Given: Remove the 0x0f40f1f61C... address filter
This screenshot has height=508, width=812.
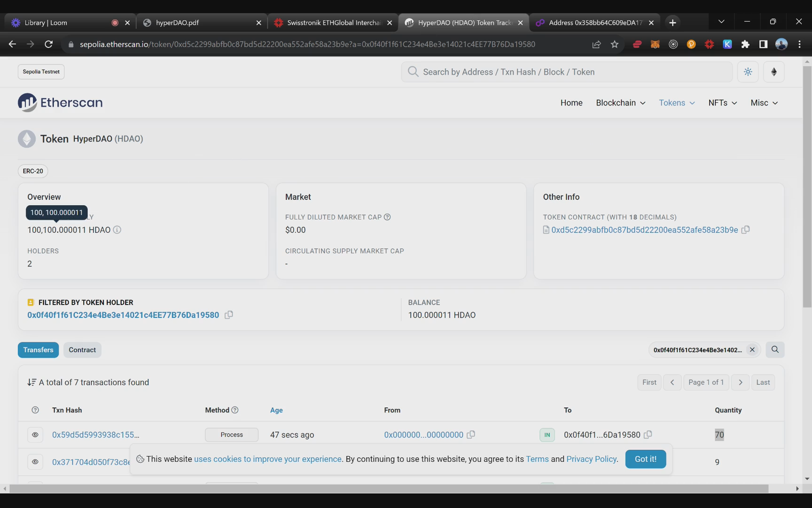Looking at the screenshot, I should coord(752,349).
